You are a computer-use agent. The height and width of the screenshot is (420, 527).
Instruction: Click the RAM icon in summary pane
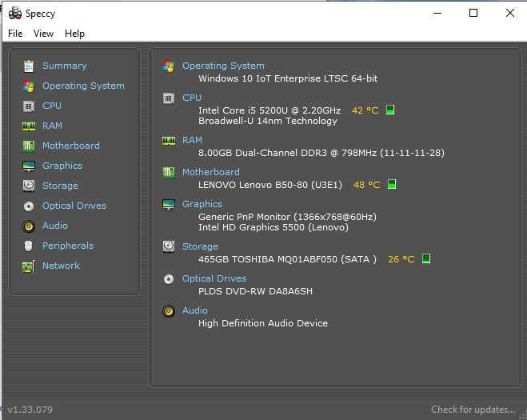169,141
